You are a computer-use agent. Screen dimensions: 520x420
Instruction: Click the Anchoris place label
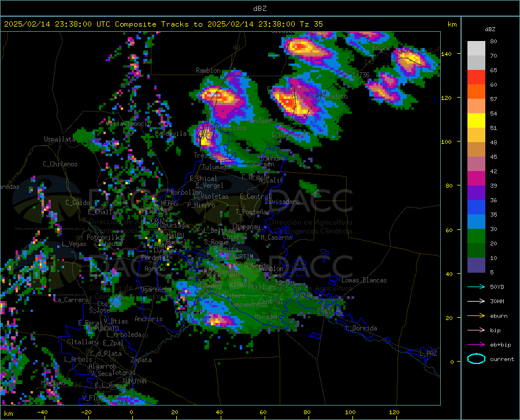(x=148, y=319)
